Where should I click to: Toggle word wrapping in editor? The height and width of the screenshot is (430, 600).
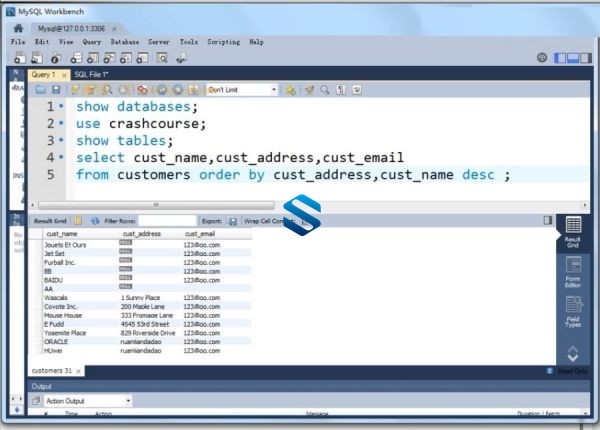(357, 90)
